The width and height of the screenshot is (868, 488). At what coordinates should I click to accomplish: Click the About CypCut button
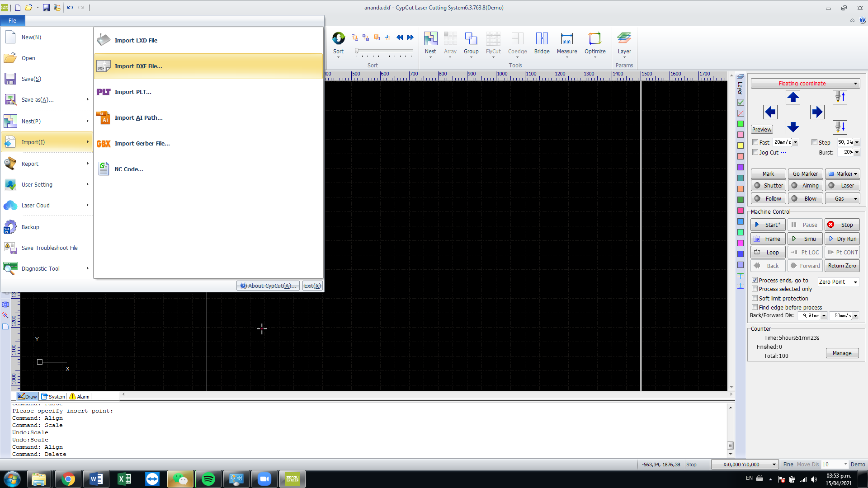click(x=268, y=286)
